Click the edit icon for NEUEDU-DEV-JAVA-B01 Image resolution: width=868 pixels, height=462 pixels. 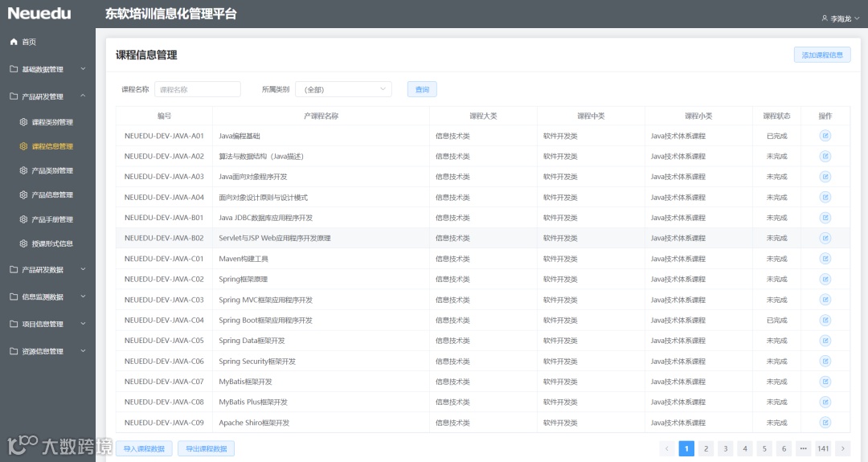point(825,218)
